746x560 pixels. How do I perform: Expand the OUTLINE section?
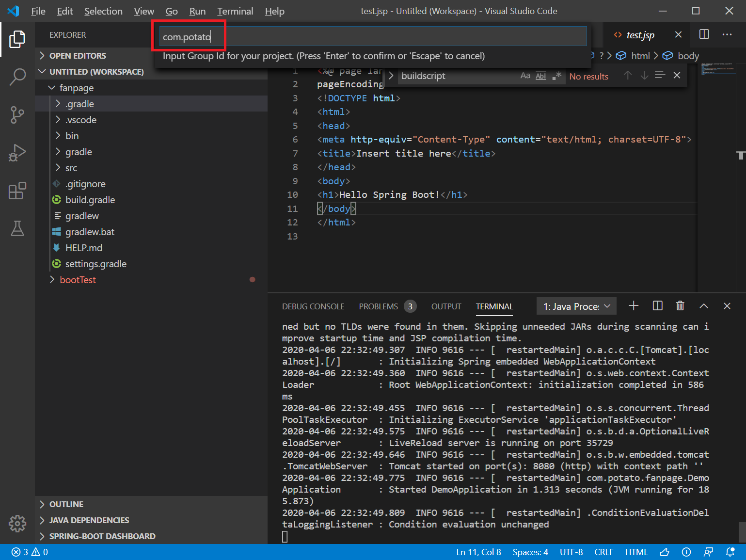click(x=151, y=504)
